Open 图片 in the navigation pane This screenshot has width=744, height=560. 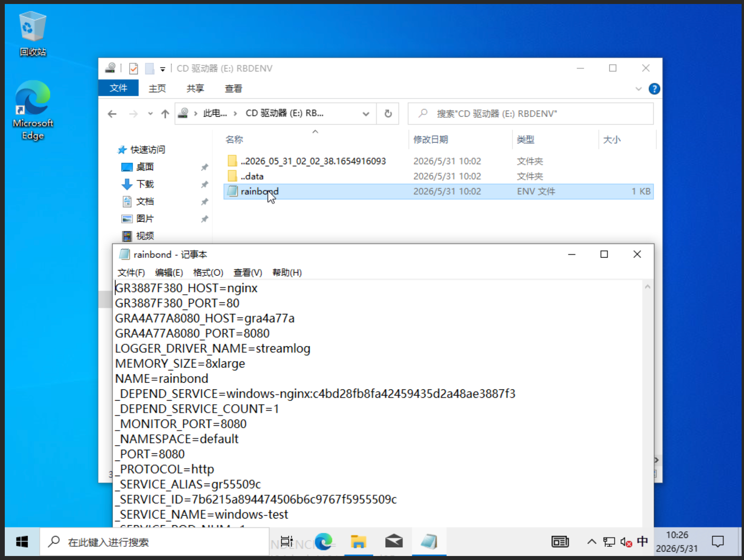145,219
